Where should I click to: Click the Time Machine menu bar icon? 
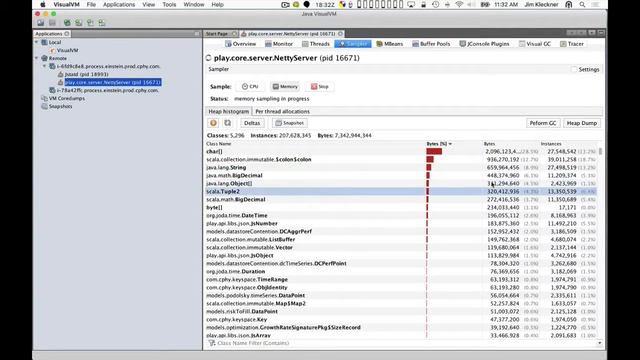click(x=436, y=4)
